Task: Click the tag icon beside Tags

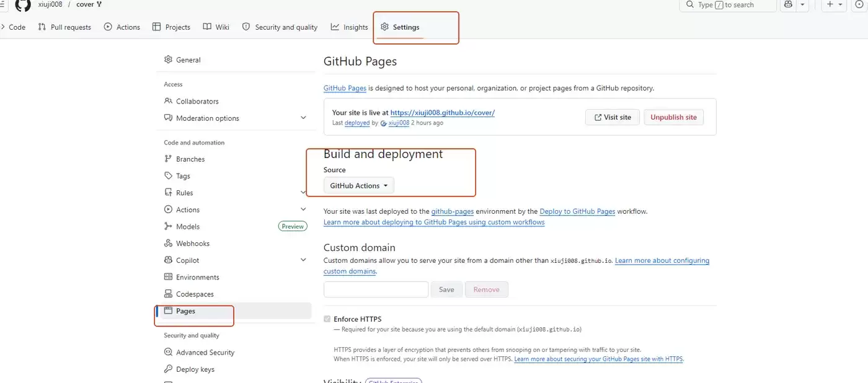Action: pos(168,175)
